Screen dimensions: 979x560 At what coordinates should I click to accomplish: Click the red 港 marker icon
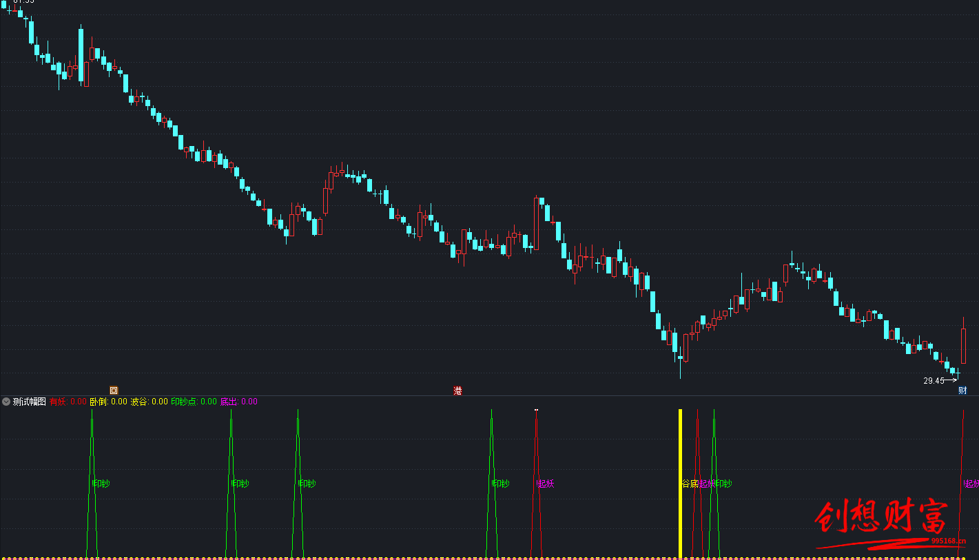[457, 391]
